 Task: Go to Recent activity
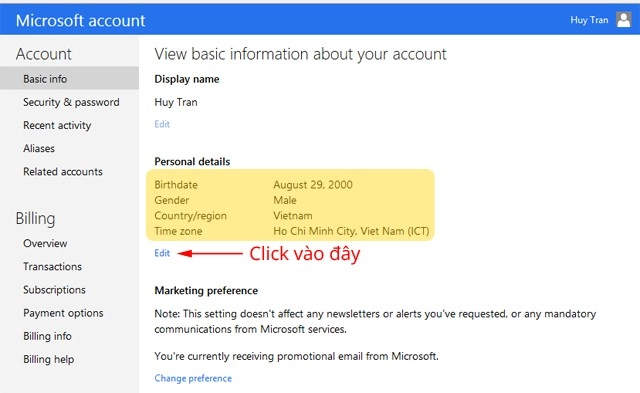57,125
